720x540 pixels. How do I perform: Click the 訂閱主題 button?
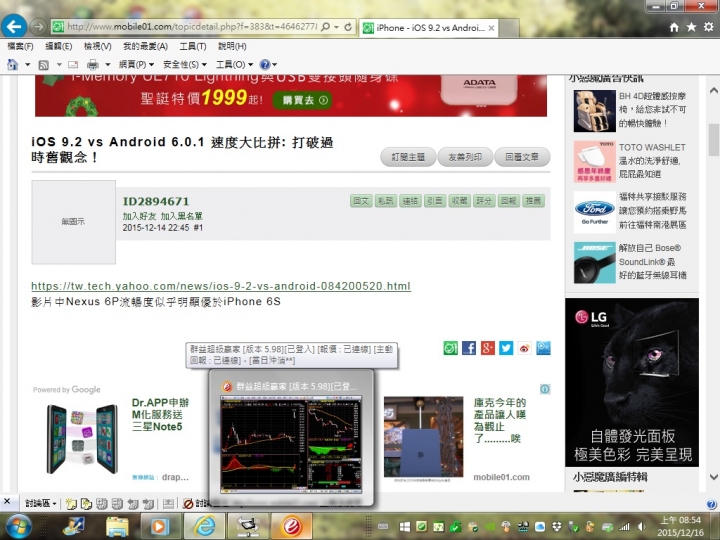408,157
